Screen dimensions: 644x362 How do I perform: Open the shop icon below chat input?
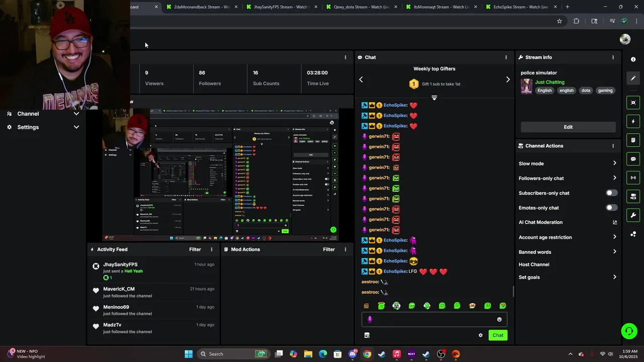[x=367, y=335]
